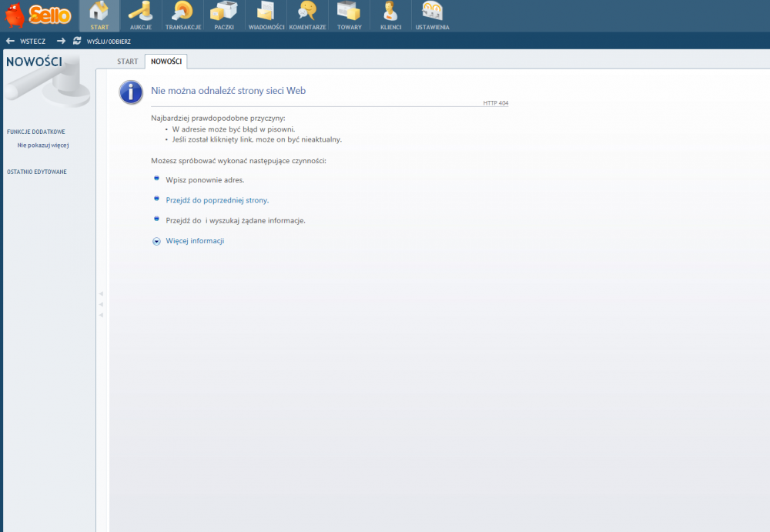Image resolution: width=770 pixels, height=532 pixels.
Task: Expand Więcej informacji section
Action: click(x=194, y=241)
